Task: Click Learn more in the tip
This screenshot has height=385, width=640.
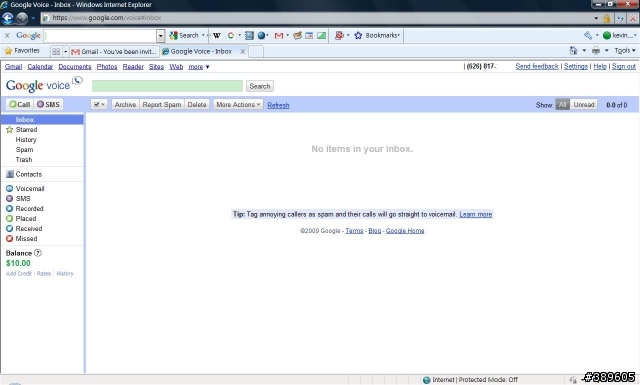Action: pos(476,214)
